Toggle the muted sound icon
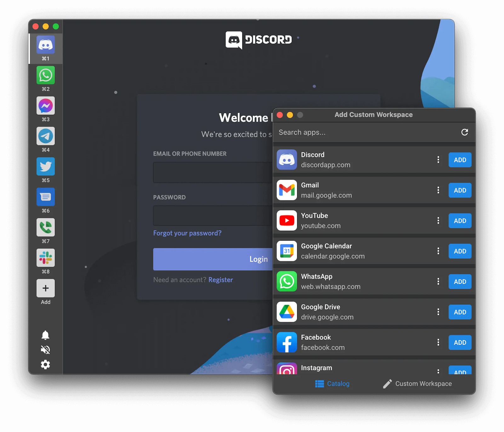Viewport: 504px width, 432px height. click(x=45, y=350)
